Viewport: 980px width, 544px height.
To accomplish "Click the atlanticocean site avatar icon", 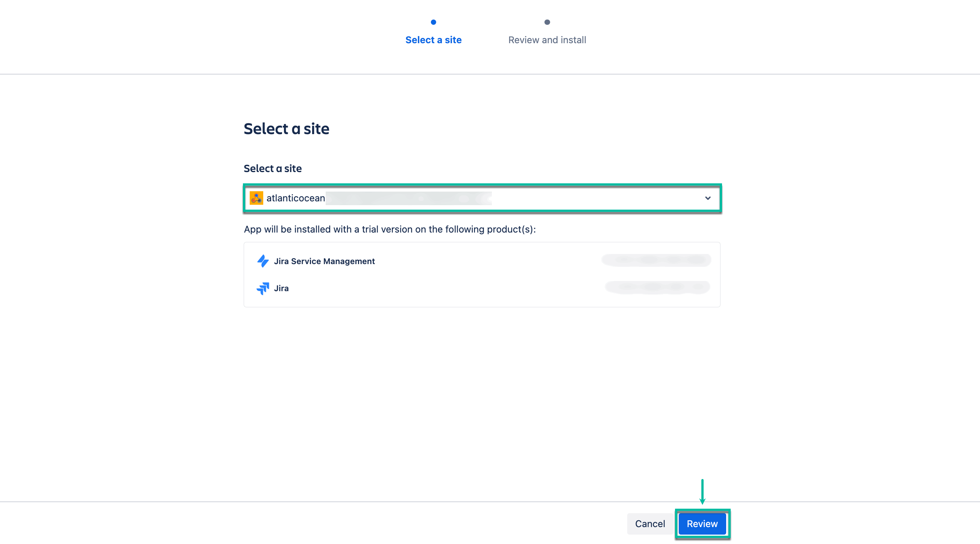I will click(x=256, y=198).
